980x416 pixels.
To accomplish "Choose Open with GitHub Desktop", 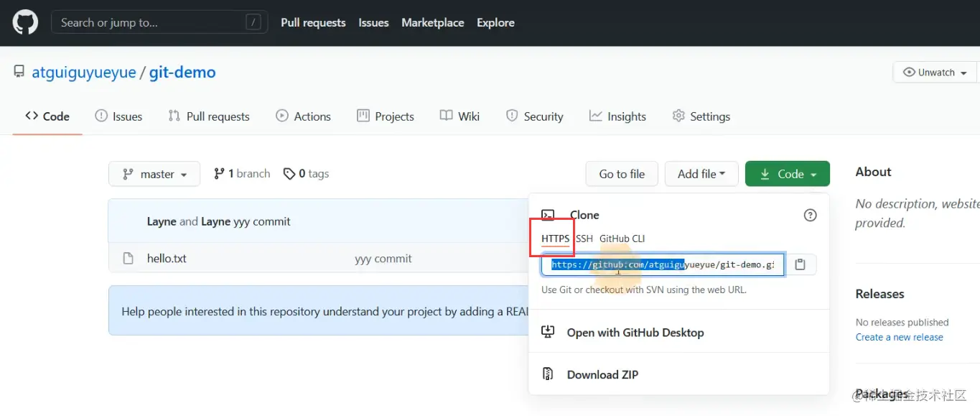I will pyautogui.click(x=635, y=333).
